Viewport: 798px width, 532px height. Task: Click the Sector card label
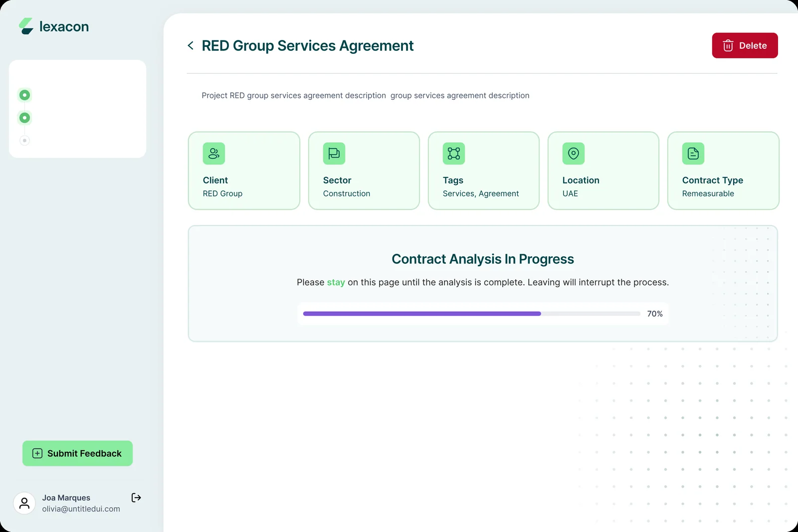tap(337, 180)
